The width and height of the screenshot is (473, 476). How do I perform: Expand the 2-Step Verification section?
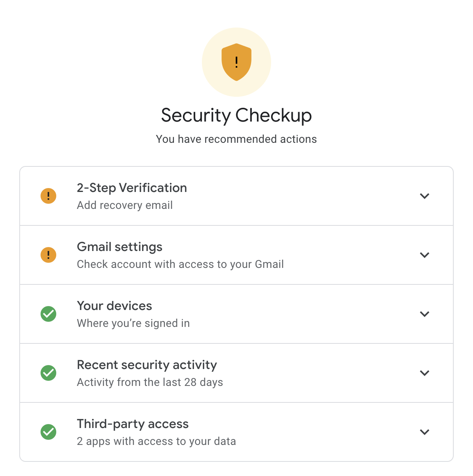(x=425, y=196)
